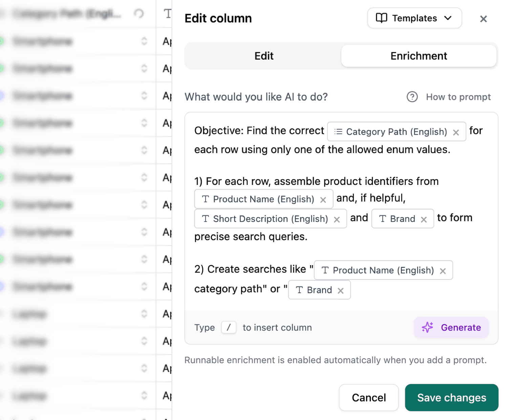Click the refresh icon beside Category Path header
This screenshot has width=508, height=420.
139,14
